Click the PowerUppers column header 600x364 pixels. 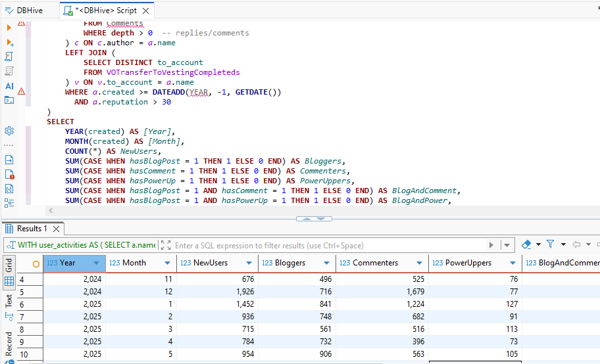(x=475, y=263)
